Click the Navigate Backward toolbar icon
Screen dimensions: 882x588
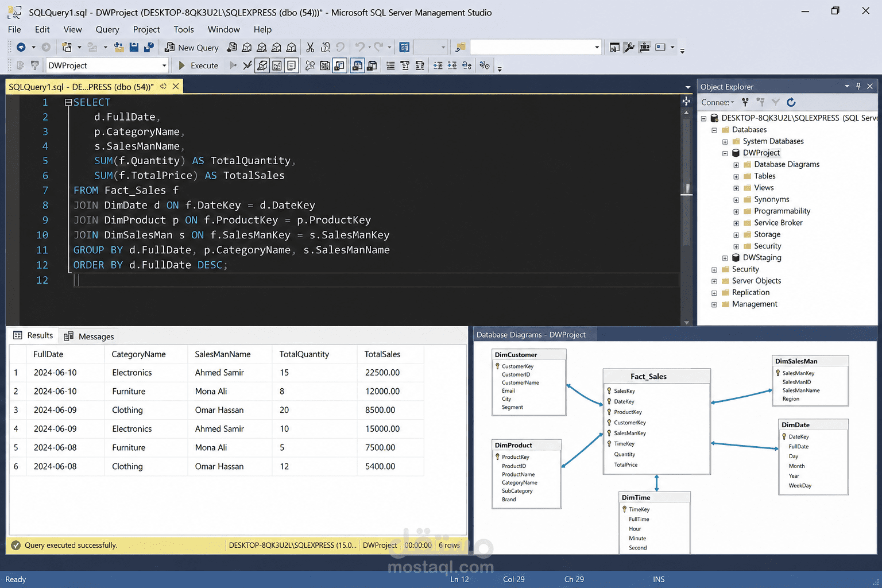coord(21,47)
